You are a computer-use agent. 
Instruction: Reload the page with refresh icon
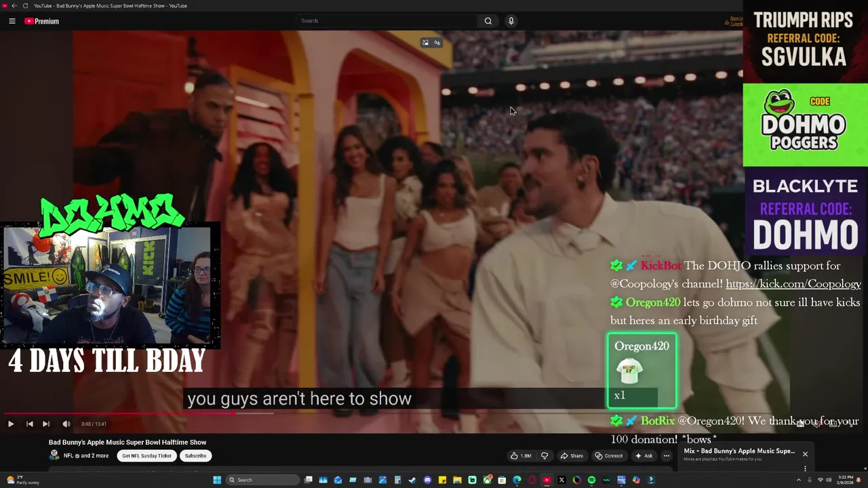point(25,5)
